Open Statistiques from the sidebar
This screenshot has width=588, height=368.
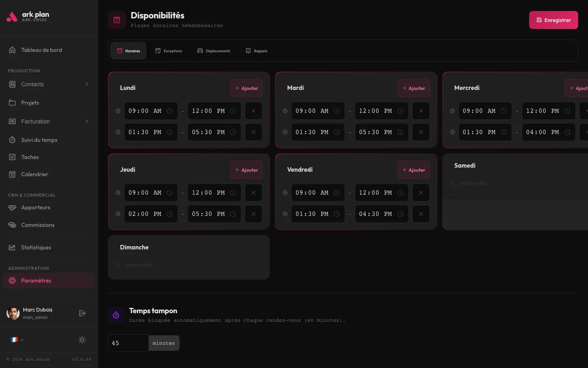pyautogui.click(x=36, y=247)
